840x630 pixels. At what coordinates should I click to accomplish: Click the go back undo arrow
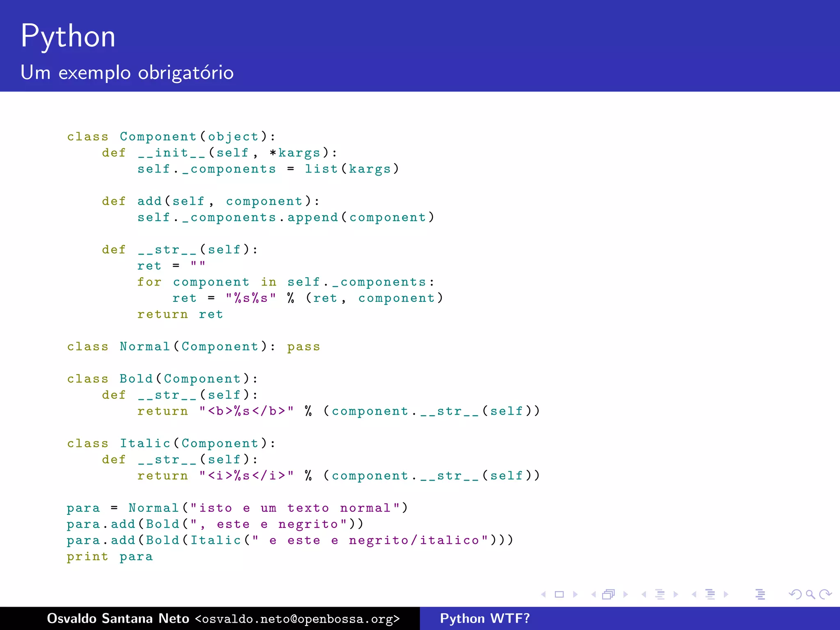pos(795,594)
